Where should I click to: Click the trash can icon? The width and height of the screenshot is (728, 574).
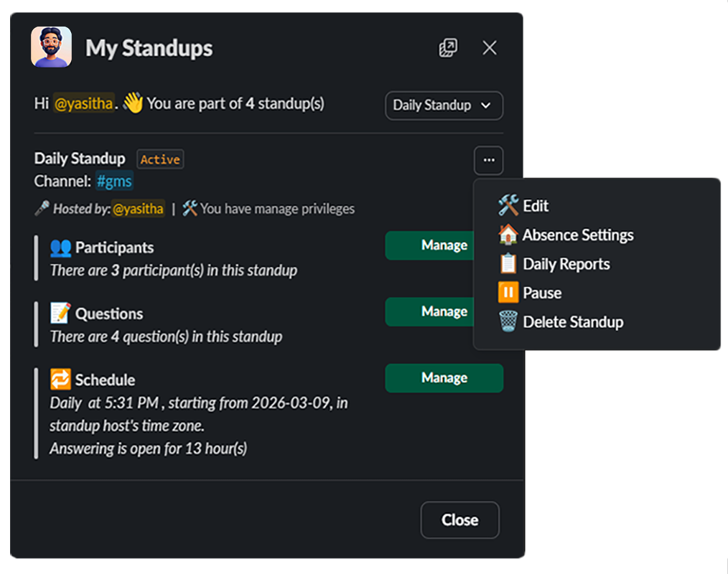coord(508,321)
